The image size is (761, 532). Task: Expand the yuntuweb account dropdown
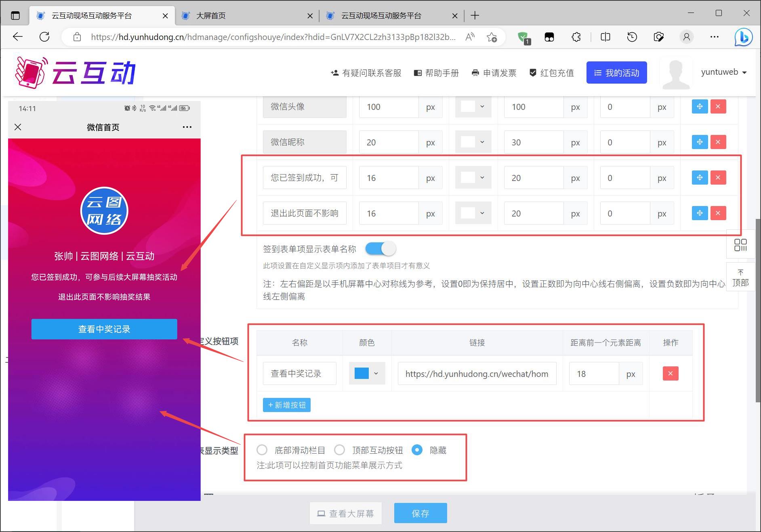coord(724,72)
